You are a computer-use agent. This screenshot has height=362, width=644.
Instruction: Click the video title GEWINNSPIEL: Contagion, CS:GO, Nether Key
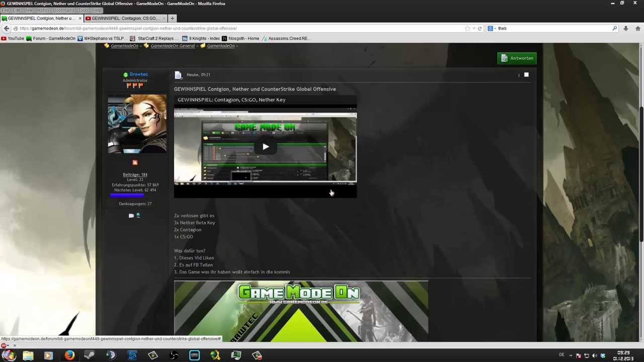[231, 100]
